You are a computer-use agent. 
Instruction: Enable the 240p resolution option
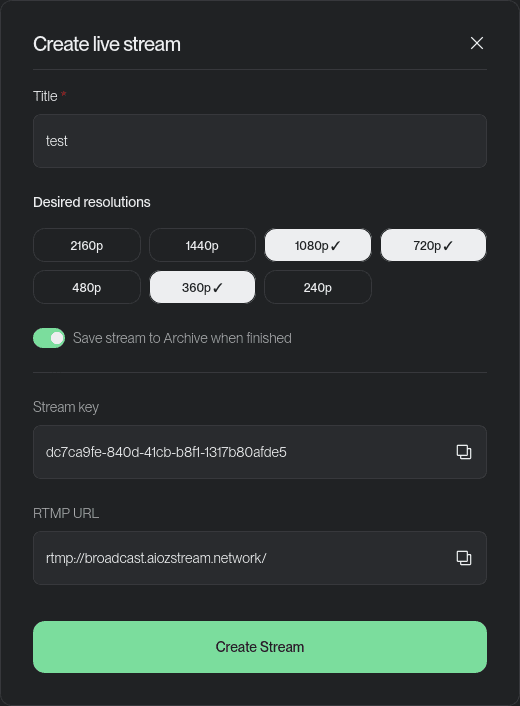(318, 287)
